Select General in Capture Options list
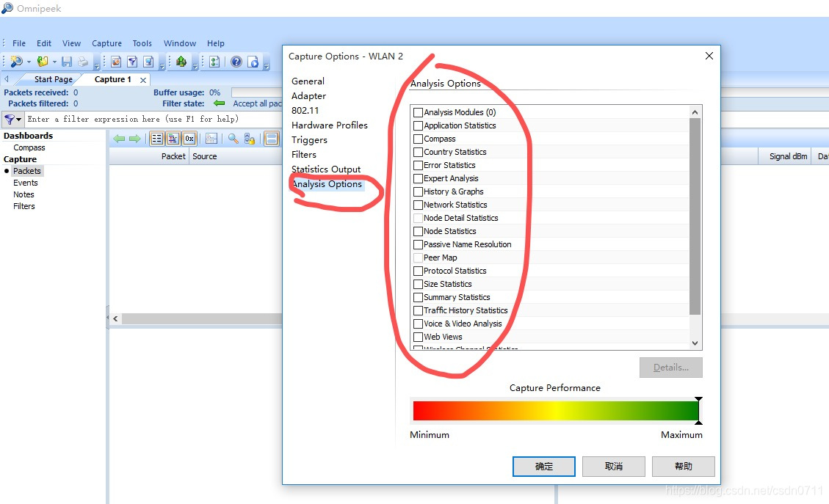This screenshot has height=504, width=829. (x=308, y=81)
